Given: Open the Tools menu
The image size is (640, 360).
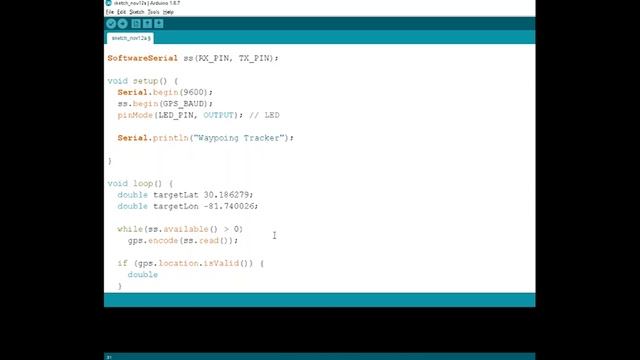Looking at the screenshot, I should tap(153, 12).
